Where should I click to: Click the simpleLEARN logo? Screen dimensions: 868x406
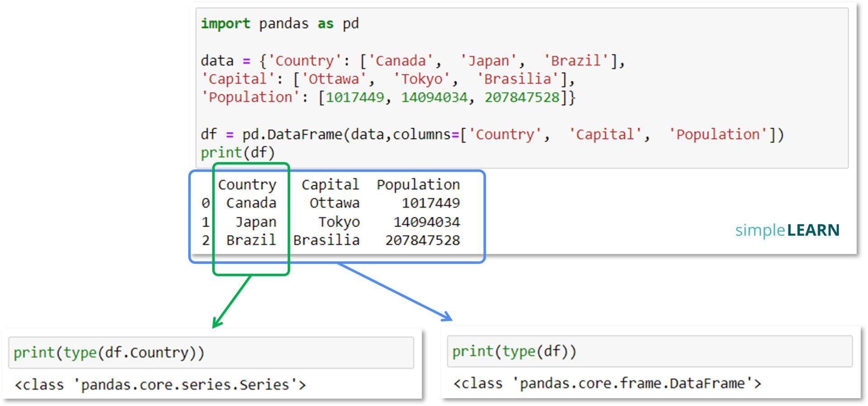pos(787,230)
